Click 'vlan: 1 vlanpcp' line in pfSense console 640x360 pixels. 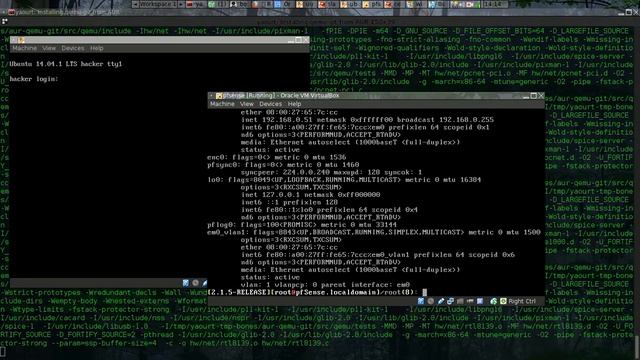tap(325, 285)
